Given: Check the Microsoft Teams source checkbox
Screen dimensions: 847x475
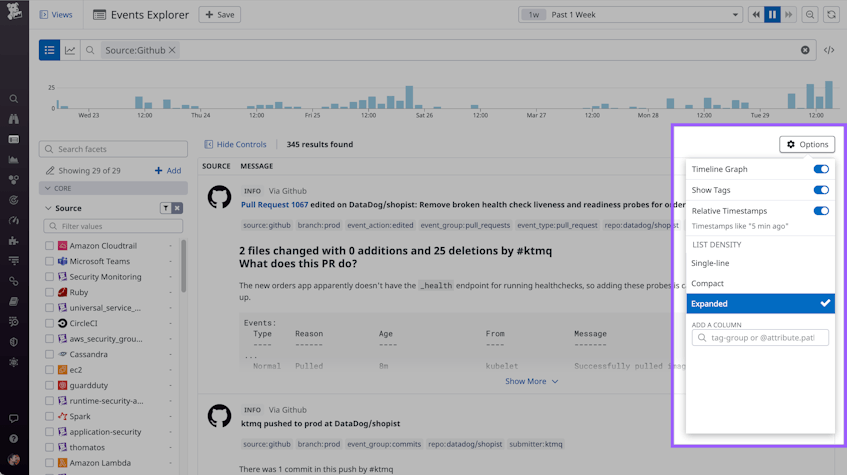Looking at the screenshot, I should point(49,262).
